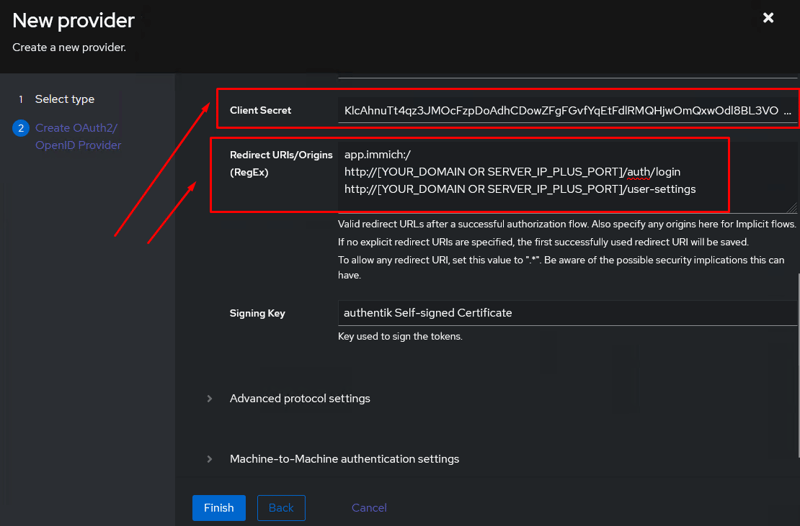Click the Signing Key field label

[x=257, y=313]
